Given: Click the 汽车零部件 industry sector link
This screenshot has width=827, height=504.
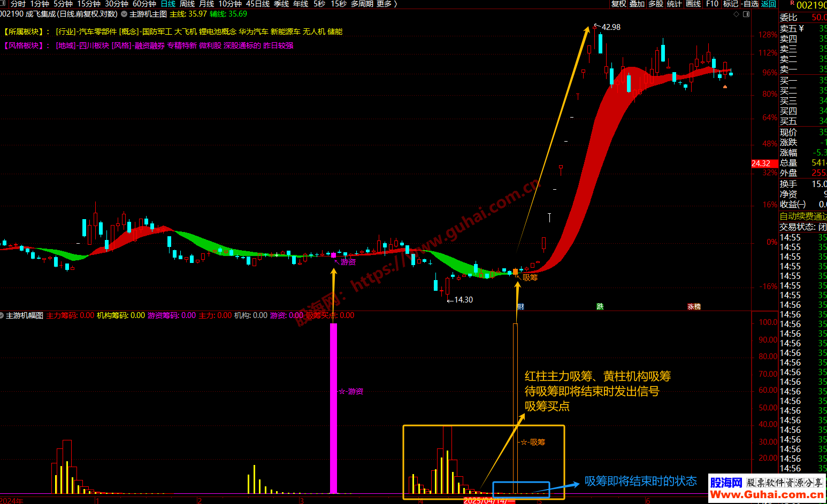Looking at the screenshot, I should pyautogui.click(x=97, y=32).
